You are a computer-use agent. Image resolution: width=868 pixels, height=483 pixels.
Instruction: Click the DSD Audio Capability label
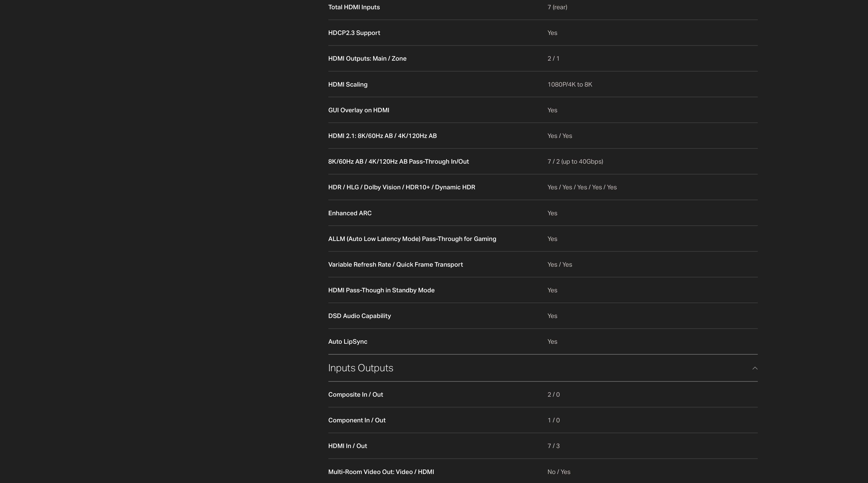point(360,316)
